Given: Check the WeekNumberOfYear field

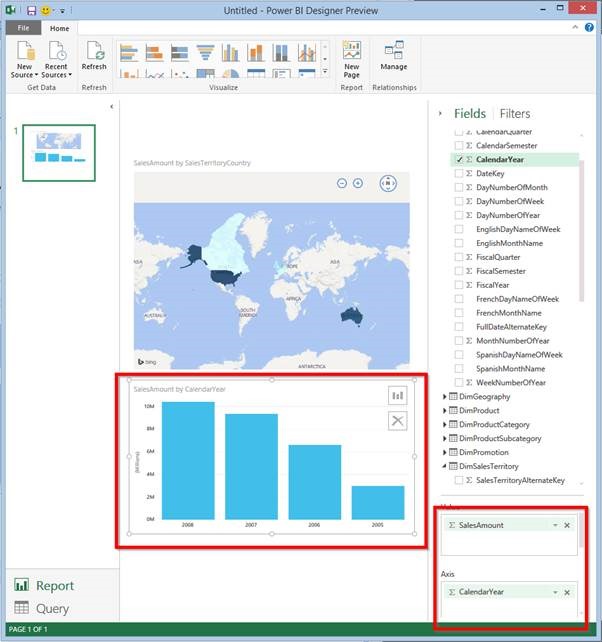Looking at the screenshot, I should pyautogui.click(x=459, y=383).
